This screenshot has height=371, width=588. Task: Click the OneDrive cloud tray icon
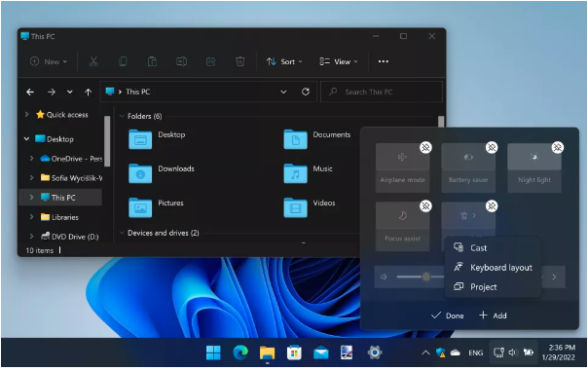tap(456, 352)
